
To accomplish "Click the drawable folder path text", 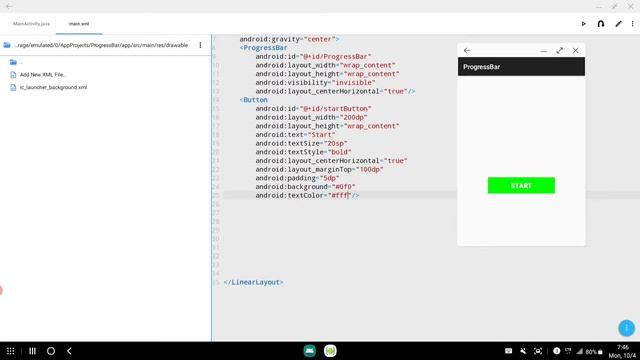I will pyautogui.click(x=101, y=45).
